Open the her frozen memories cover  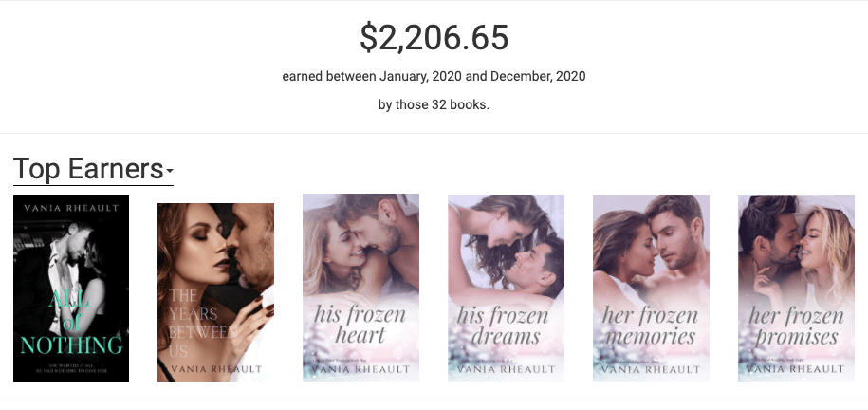click(x=651, y=288)
